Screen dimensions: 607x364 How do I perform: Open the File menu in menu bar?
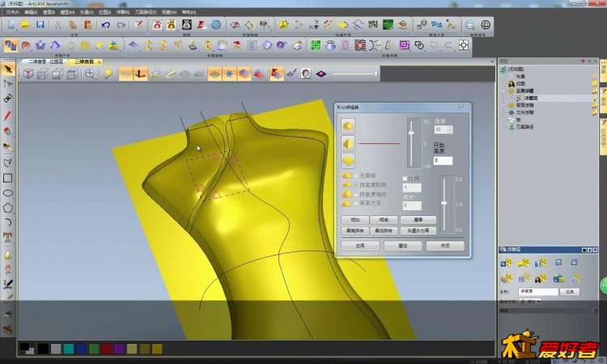pos(11,13)
